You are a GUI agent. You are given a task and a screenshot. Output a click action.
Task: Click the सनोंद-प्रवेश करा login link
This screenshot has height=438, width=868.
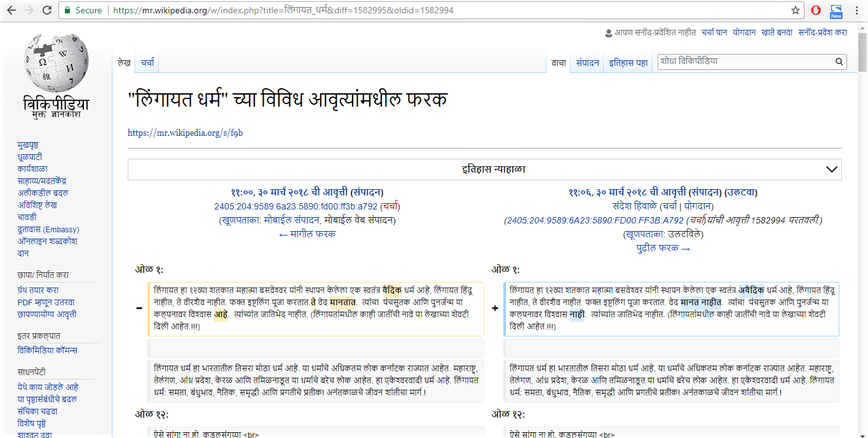[822, 32]
